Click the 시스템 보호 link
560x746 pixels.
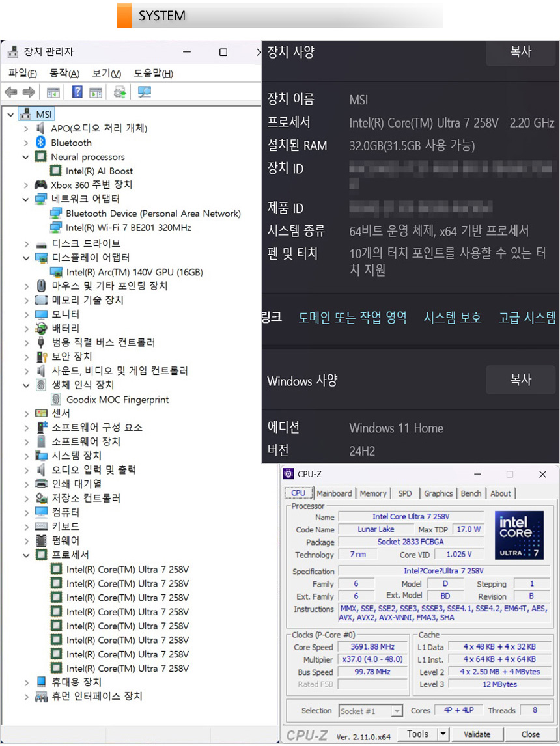[x=452, y=318]
